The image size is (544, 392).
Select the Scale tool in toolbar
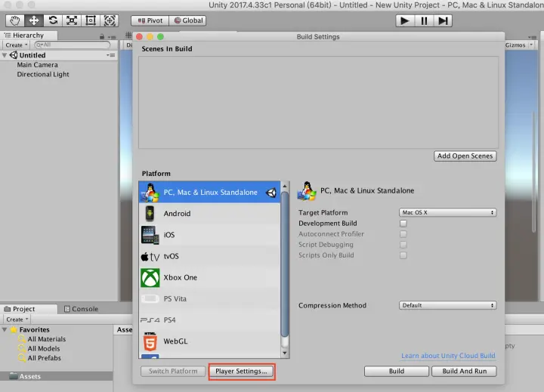pyautogui.click(x=72, y=20)
